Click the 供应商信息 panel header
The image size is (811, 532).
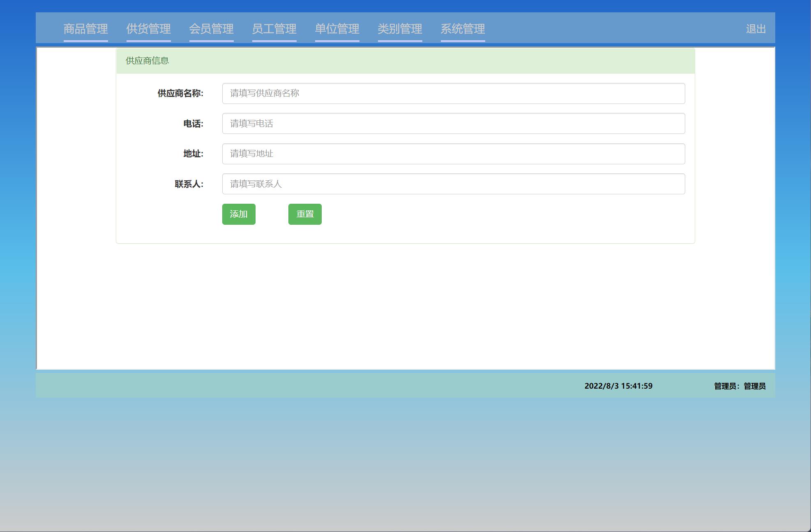(147, 61)
